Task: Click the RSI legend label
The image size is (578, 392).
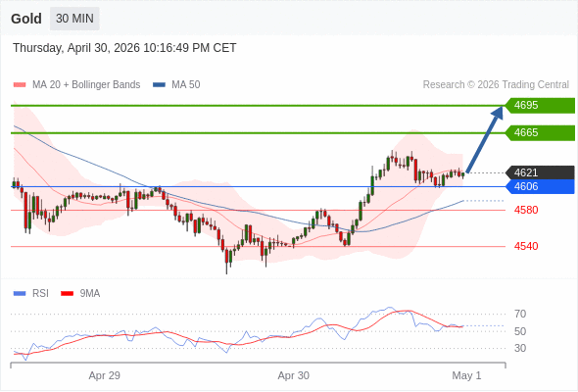Action: click(40, 294)
